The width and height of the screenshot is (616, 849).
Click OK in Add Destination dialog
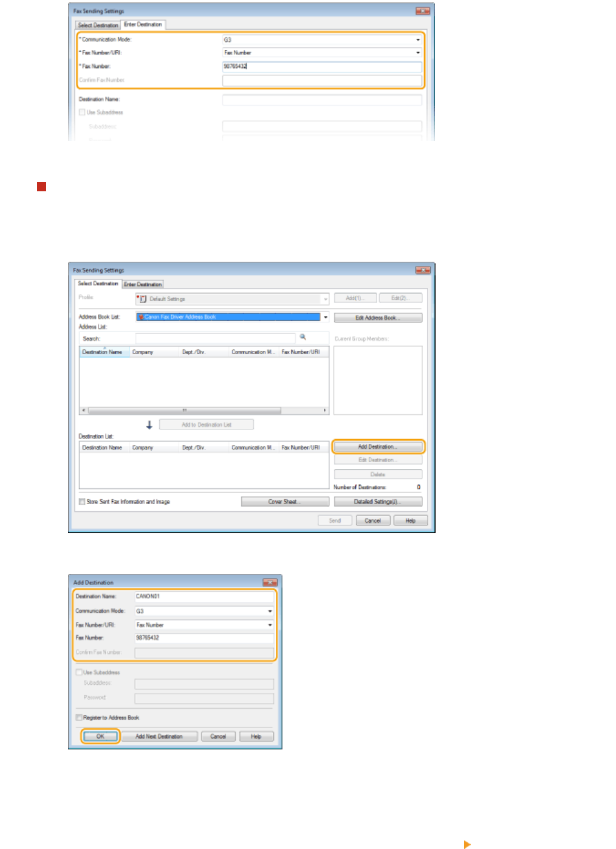click(101, 736)
